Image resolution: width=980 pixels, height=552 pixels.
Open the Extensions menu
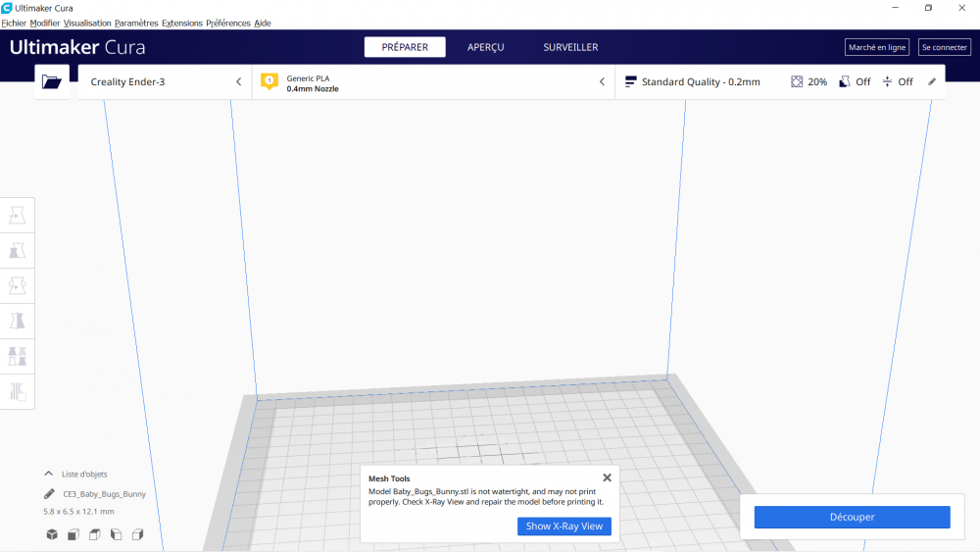pyautogui.click(x=182, y=24)
